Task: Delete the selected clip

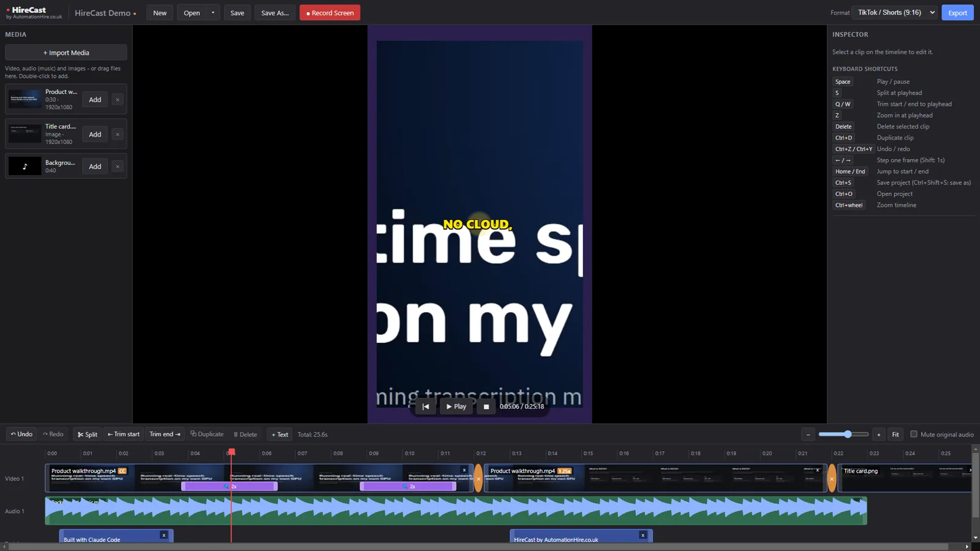Action: pyautogui.click(x=246, y=435)
